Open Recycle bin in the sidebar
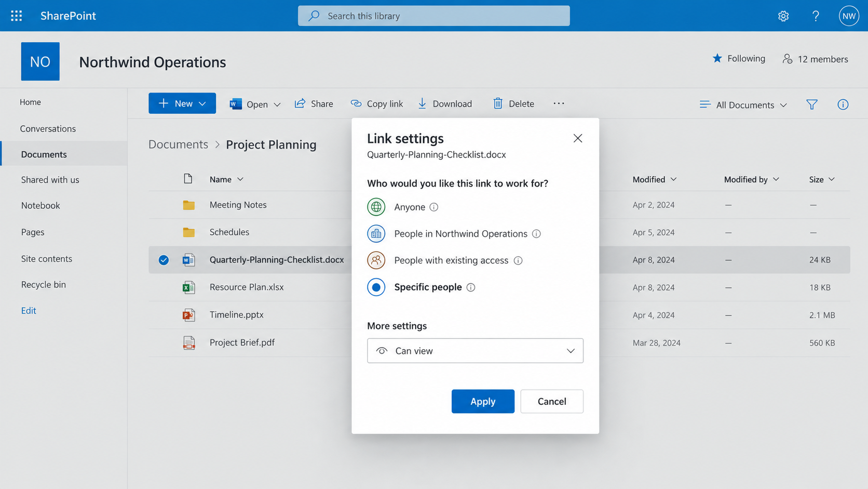This screenshot has width=868, height=489. [x=44, y=284]
